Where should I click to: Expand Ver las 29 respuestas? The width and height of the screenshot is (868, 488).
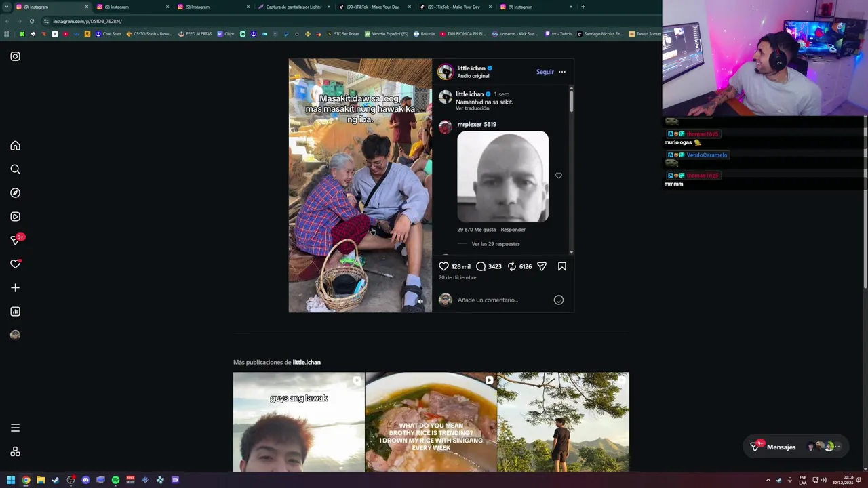coord(496,244)
